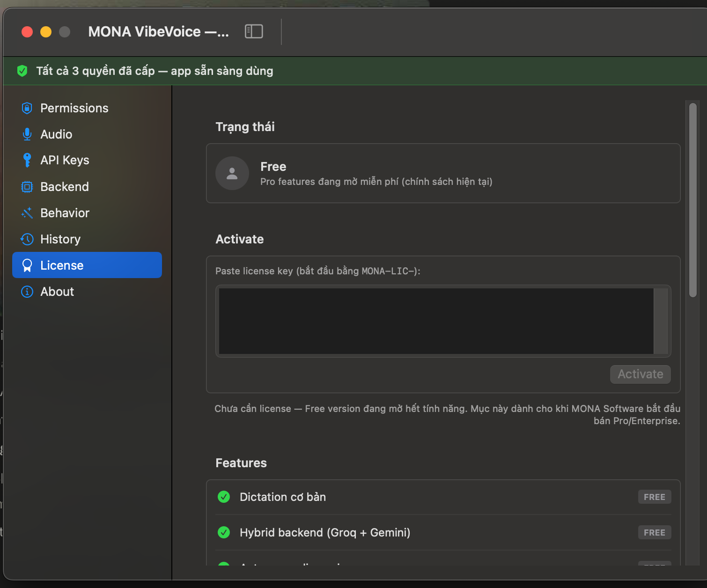Choose the Backend chip icon
The height and width of the screenshot is (588, 707).
(x=27, y=187)
